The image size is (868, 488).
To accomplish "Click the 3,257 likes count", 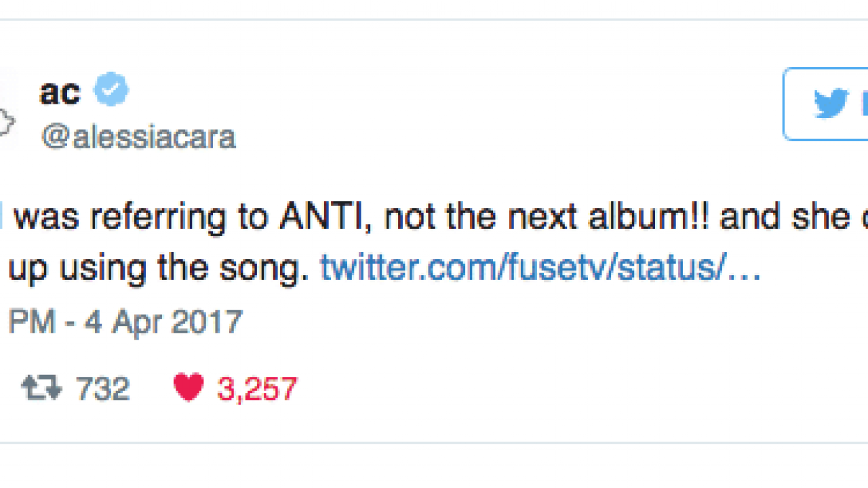I will tap(257, 389).
